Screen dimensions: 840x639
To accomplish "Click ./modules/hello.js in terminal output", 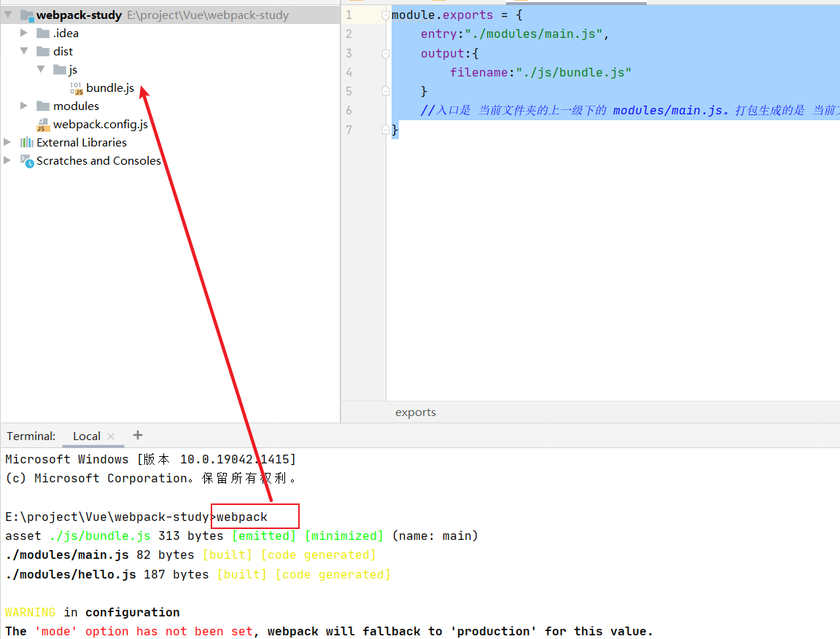I will 71,574.
